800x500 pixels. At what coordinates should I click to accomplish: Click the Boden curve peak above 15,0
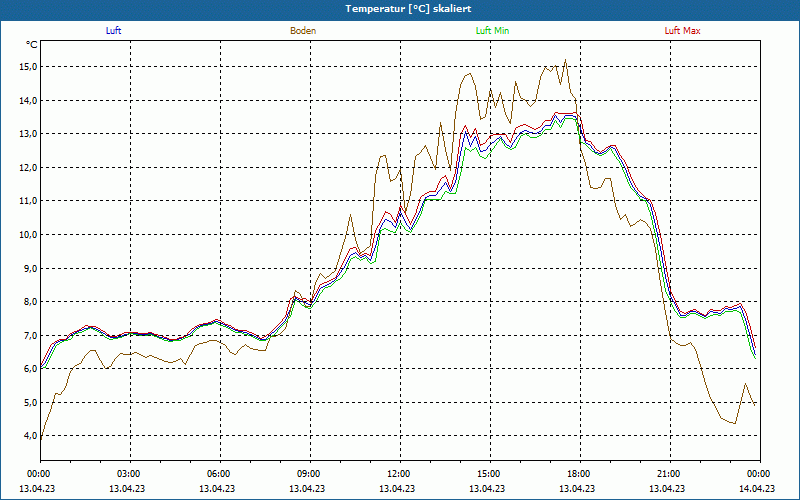(x=565, y=60)
